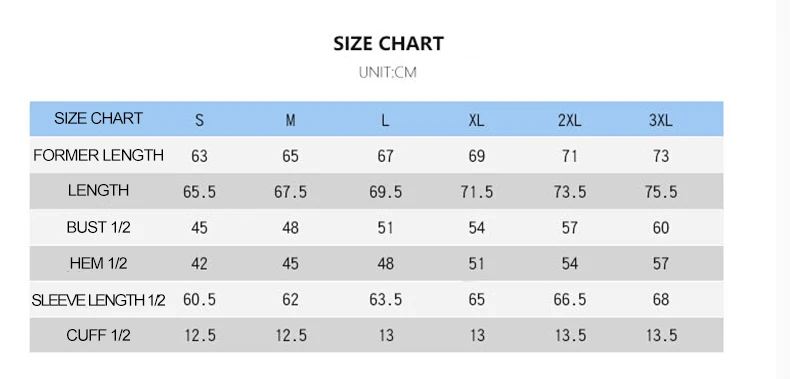790x379 pixels.
Task: Select the S size column header
Action: coord(200,120)
